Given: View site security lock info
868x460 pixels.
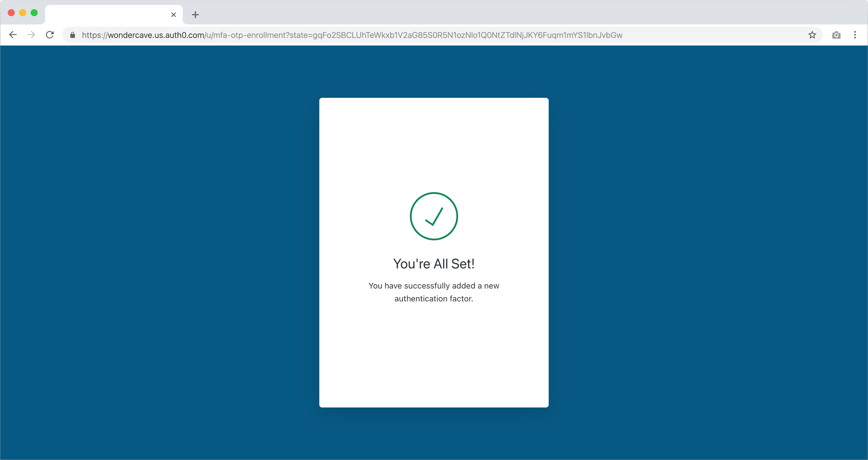Looking at the screenshot, I should coord(73,35).
